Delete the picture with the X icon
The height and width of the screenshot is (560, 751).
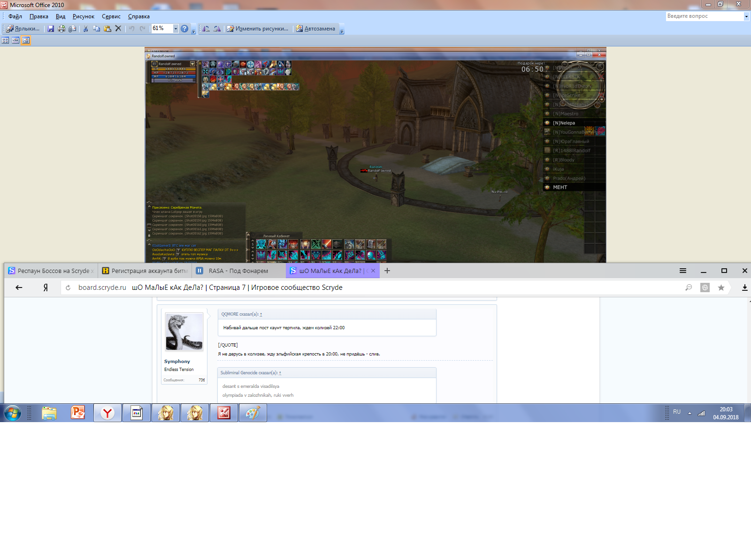118,29
